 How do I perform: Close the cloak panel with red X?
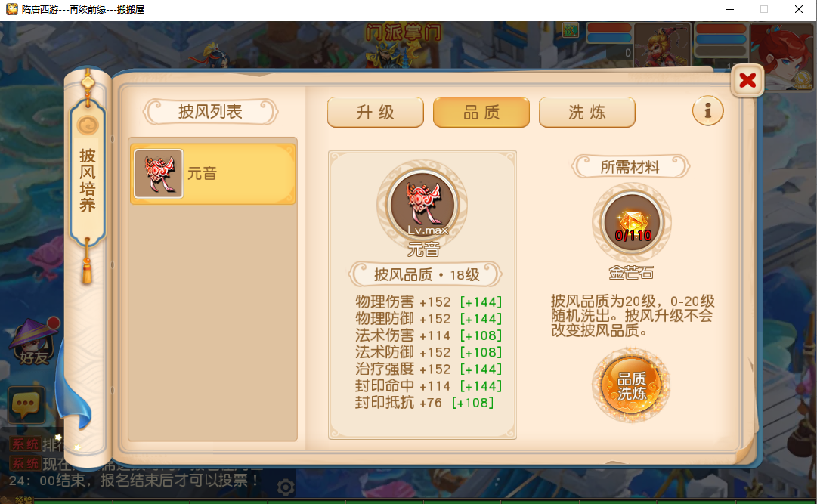(747, 80)
